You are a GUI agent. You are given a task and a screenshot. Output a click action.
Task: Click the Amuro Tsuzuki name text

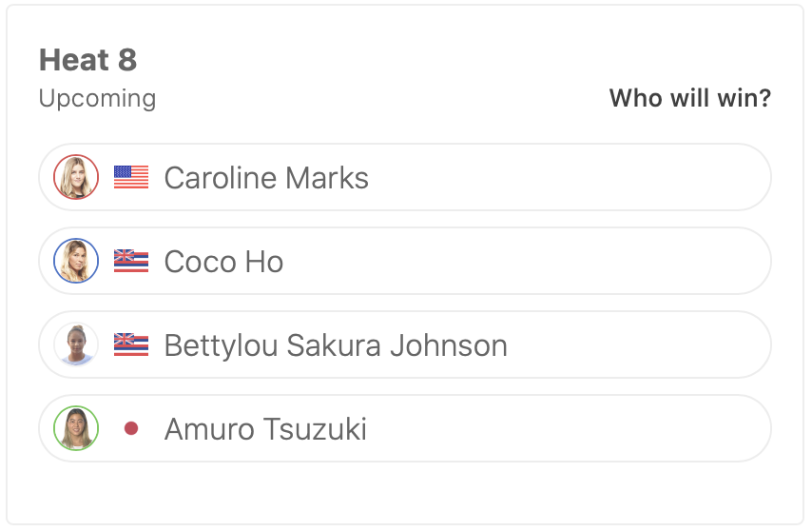[265, 429]
